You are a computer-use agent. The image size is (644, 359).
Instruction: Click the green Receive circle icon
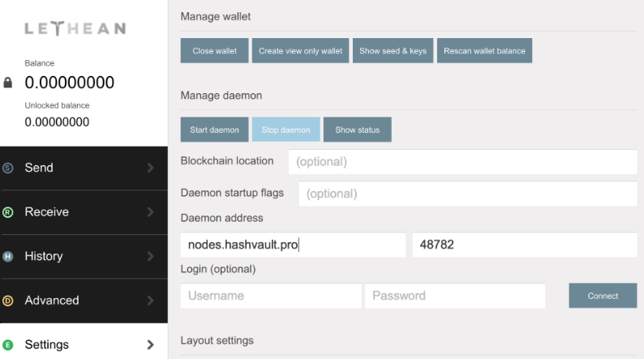click(x=8, y=212)
